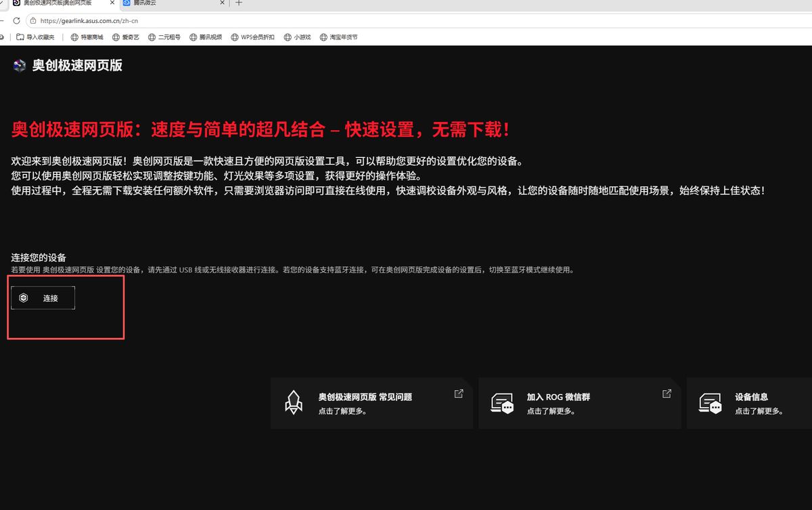Click 点击了解更多 under 设备信息
812x510 pixels.
pos(759,410)
